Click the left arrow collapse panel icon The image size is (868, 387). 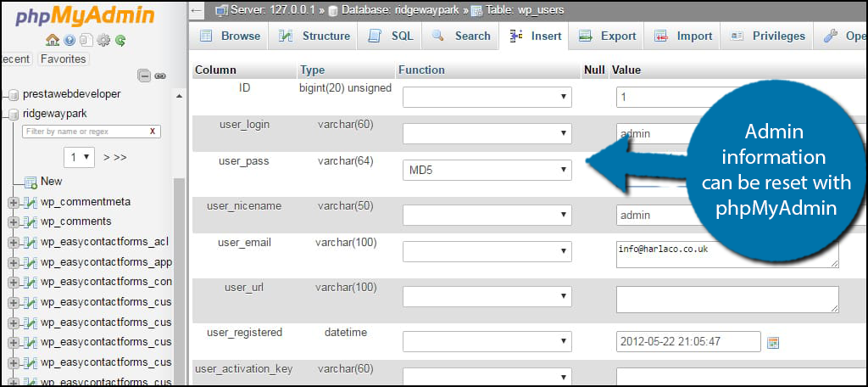195,9
